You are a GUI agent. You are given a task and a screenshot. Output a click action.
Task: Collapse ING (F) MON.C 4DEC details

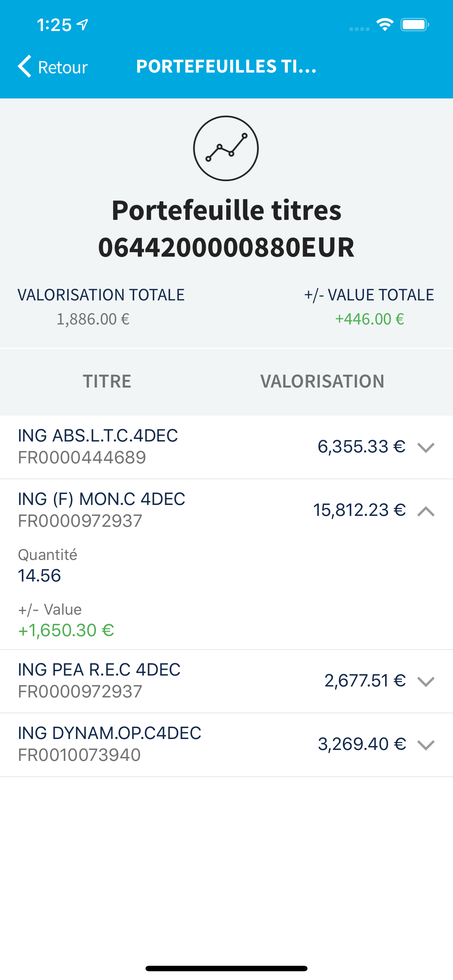coord(426,511)
